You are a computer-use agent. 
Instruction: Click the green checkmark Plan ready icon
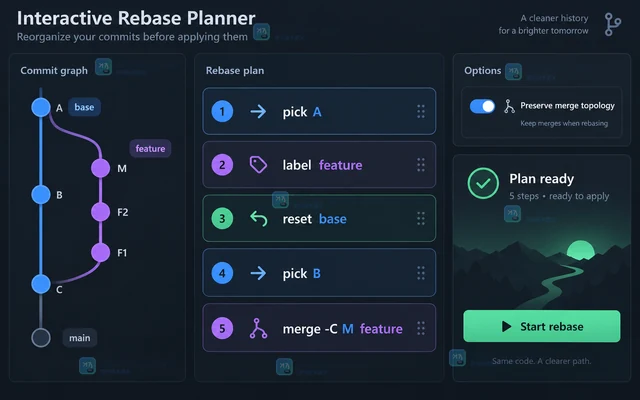[483, 183]
